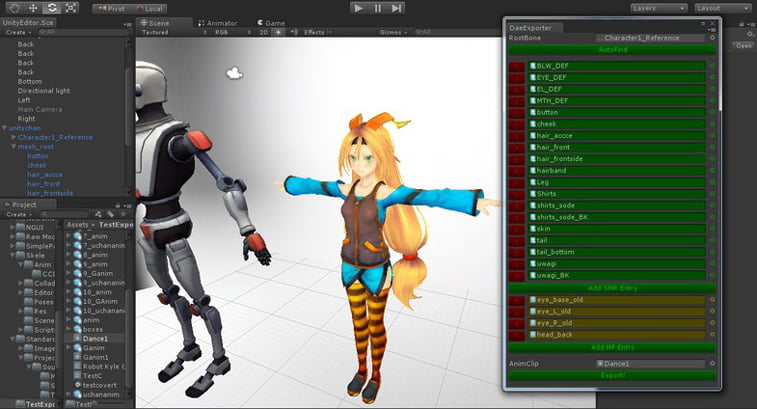Image resolution: width=757 pixels, height=409 pixels.
Task: Start Play mode
Action: 358,8
